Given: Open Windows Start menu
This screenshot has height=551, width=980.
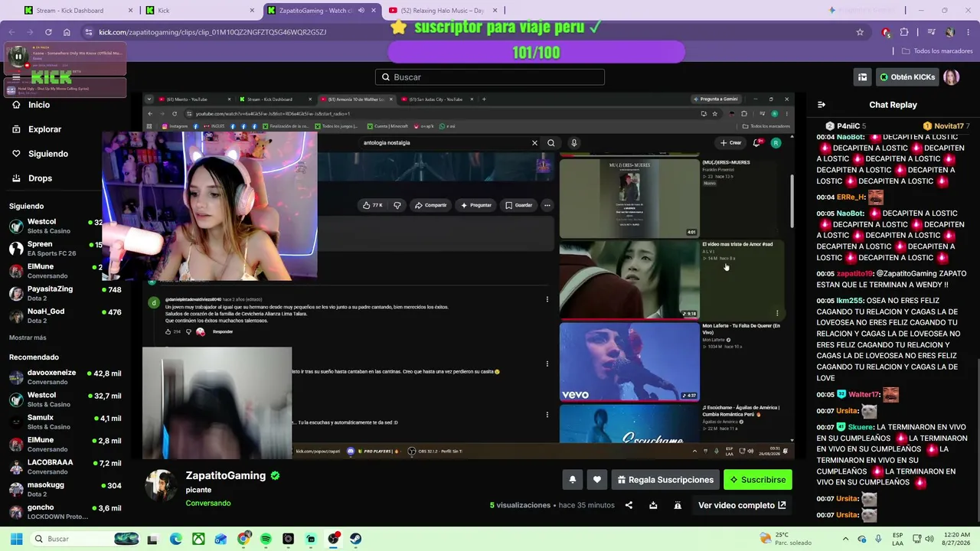Looking at the screenshot, I should (x=15, y=539).
